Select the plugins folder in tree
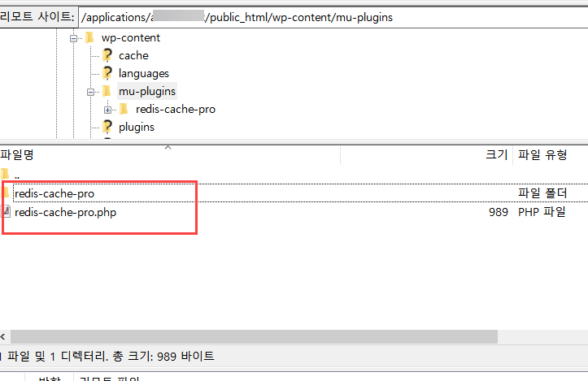The height and width of the screenshot is (381, 588). pos(137,128)
